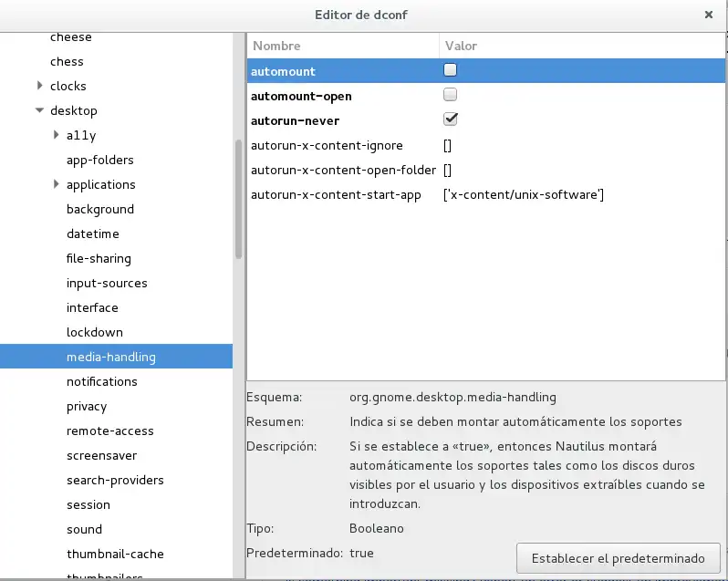Click the 'Booleano' type value
Screen dimensions: 728x581
click(377, 528)
